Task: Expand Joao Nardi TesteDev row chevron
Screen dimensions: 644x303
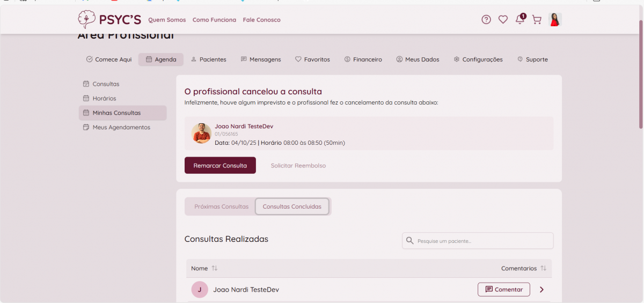Action: tap(541, 290)
